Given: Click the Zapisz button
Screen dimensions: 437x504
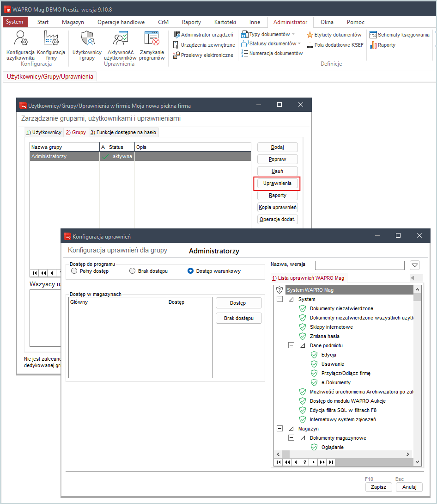Looking at the screenshot, I should 378,487.
